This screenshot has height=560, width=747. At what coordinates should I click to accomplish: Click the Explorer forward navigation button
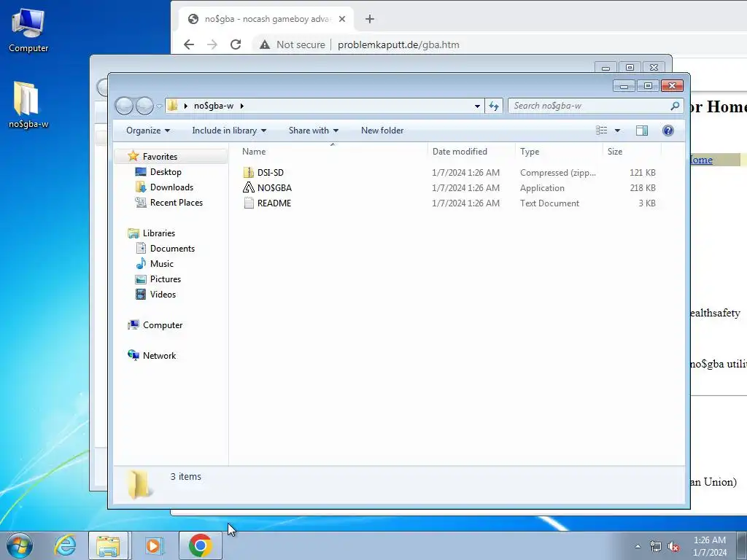point(144,106)
